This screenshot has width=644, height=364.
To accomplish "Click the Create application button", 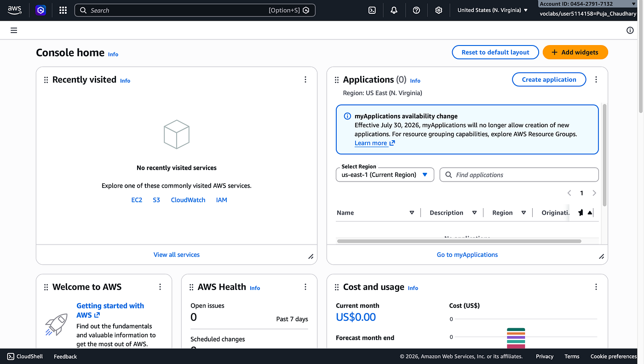I will tap(549, 80).
